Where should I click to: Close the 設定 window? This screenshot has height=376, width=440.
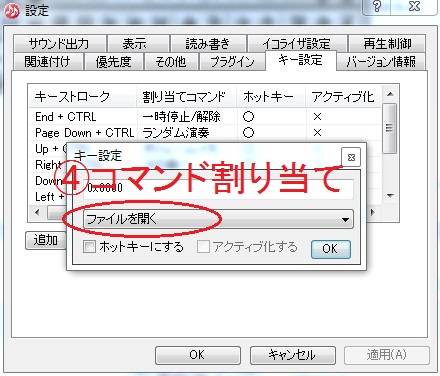point(414,7)
